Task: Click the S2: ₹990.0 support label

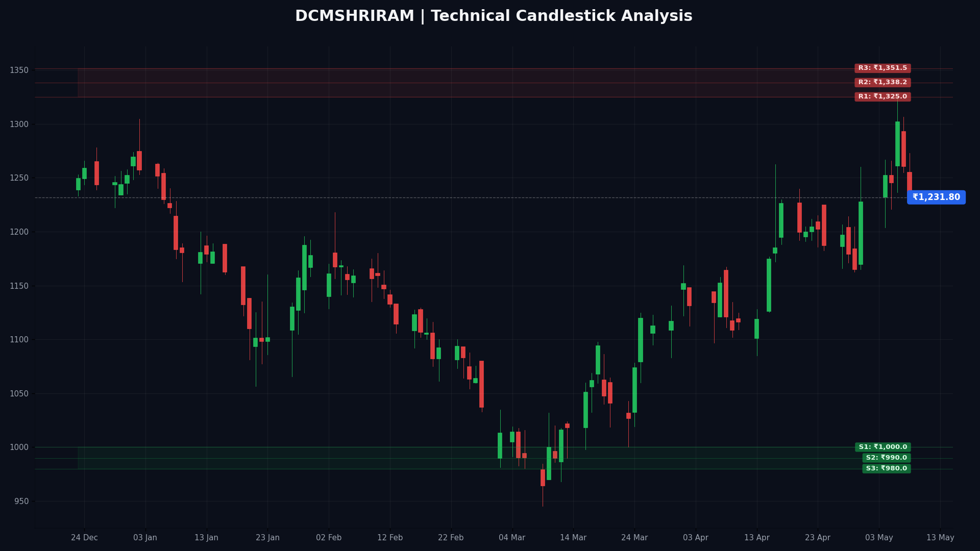Action: click(x=887, y=458)
